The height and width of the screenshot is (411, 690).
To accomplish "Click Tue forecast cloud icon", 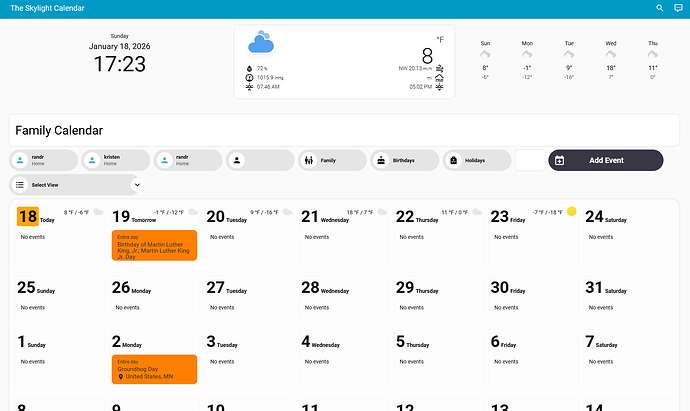I will coord(569,55).
